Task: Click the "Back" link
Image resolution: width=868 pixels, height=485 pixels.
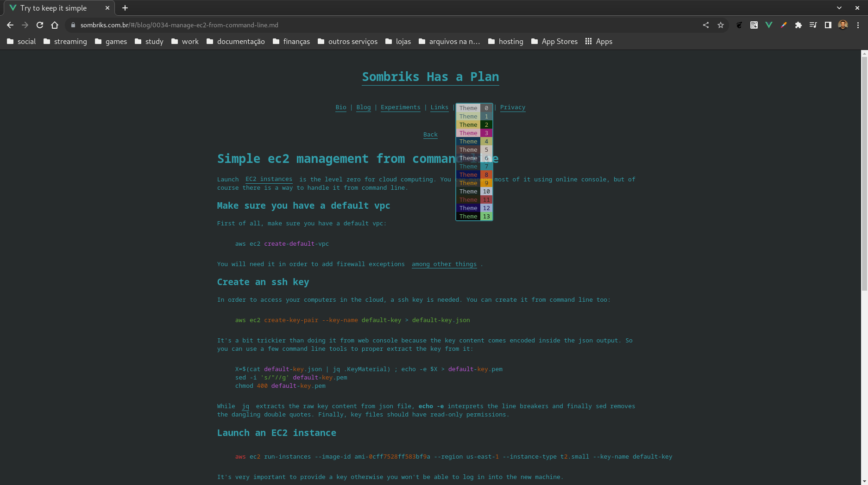Action: coord(430,135)
